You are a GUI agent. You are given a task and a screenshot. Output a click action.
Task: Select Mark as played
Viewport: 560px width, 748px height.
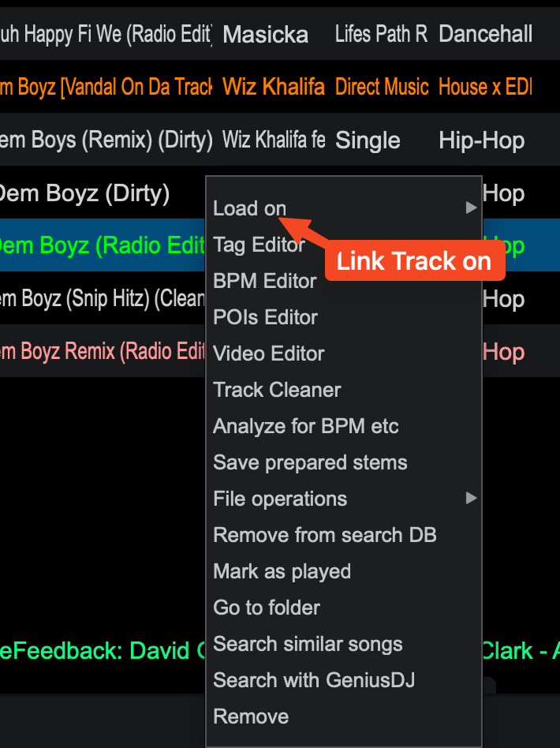point(282,571)
